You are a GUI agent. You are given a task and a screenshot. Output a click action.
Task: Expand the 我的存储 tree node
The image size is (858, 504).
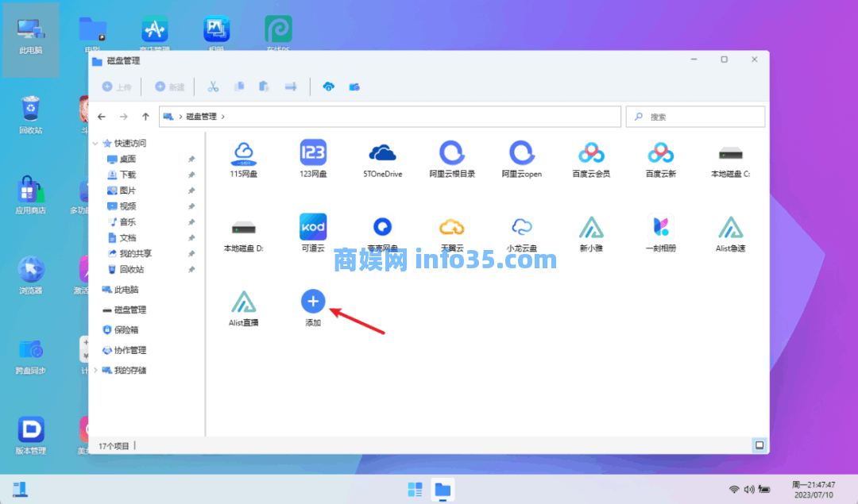[x=96, y=371]
